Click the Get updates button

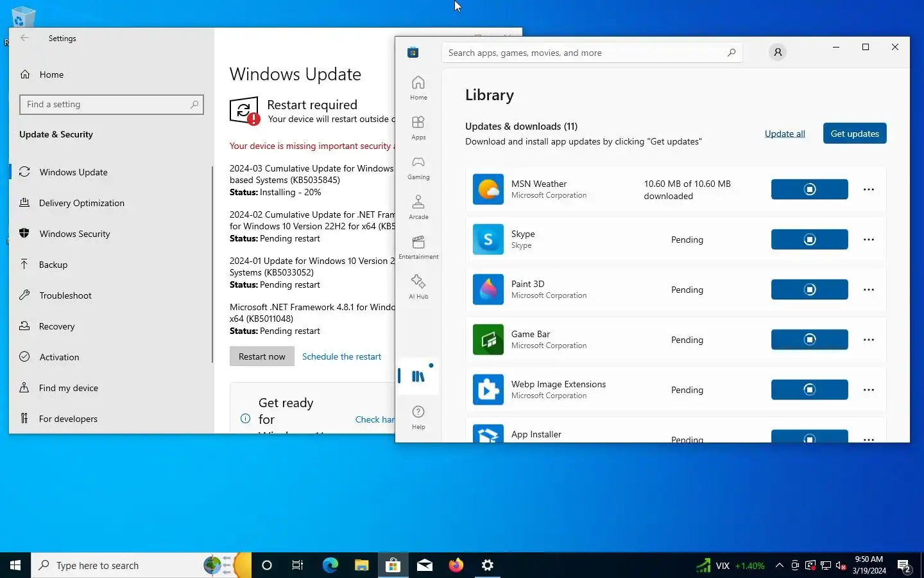855,134
